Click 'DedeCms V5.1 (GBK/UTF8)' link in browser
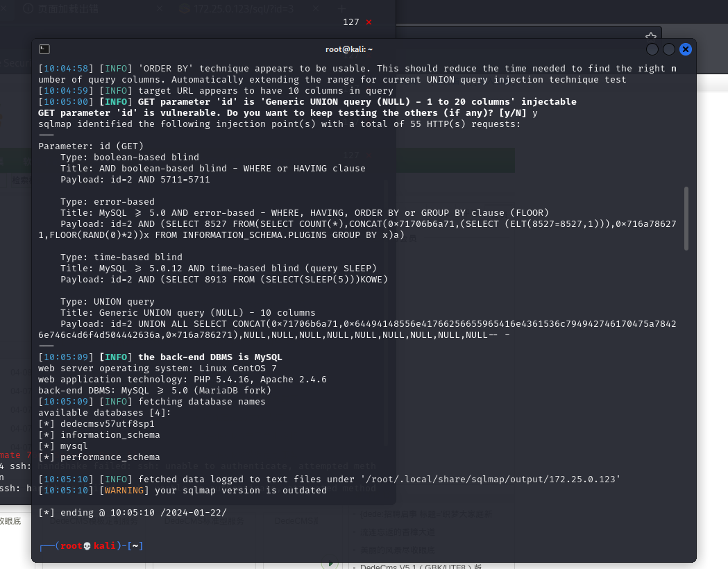 (x=420, y=566)
